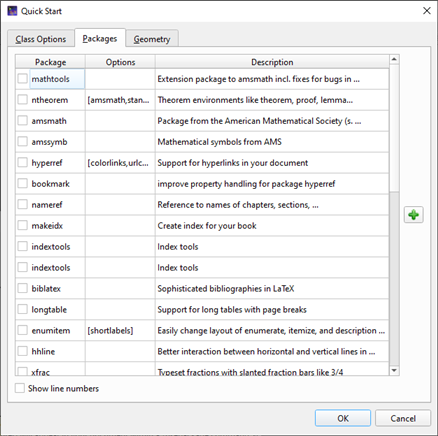Click 'improve property handling for package hyperref'
438x436 pixels.
(246, 184)
